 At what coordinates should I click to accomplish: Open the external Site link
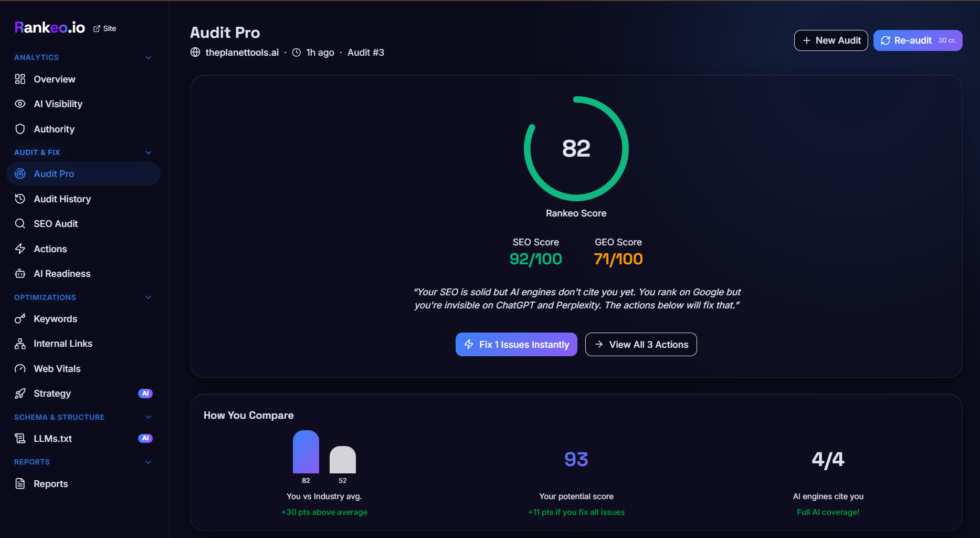[x=105, y=28]
